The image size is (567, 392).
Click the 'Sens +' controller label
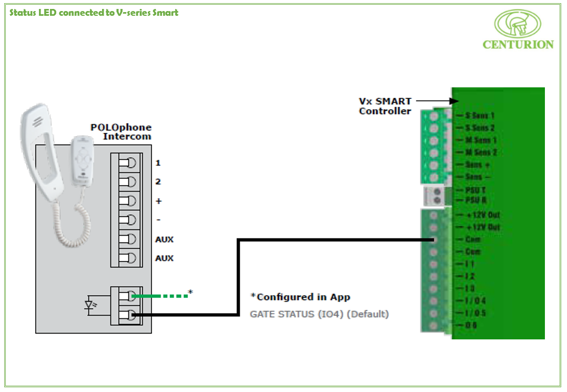coord(478,165)
